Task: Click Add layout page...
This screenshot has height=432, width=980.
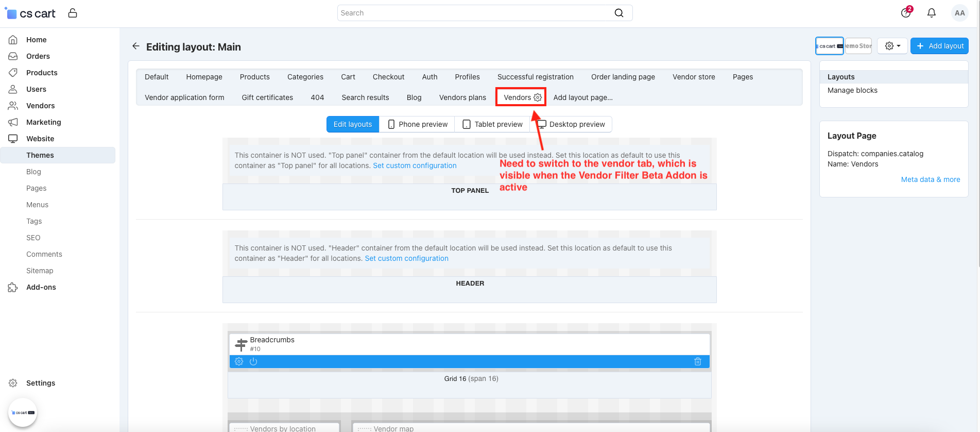Action: coord(583,97)
